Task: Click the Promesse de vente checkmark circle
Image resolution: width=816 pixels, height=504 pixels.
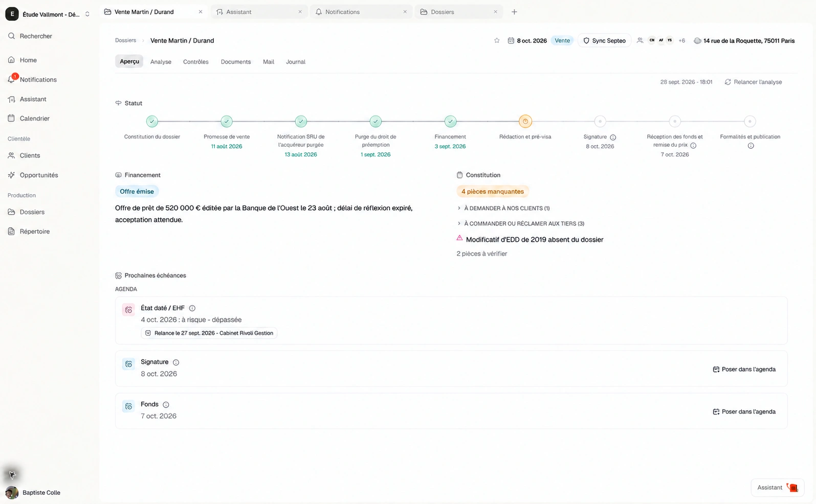Action: pyautogui.click(x=227, y=121)
